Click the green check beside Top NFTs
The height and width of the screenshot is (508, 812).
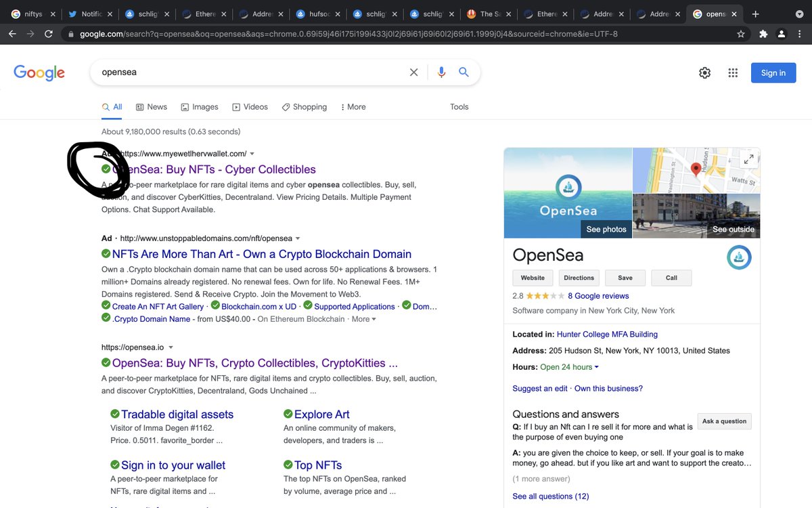[x=288, y=465]
